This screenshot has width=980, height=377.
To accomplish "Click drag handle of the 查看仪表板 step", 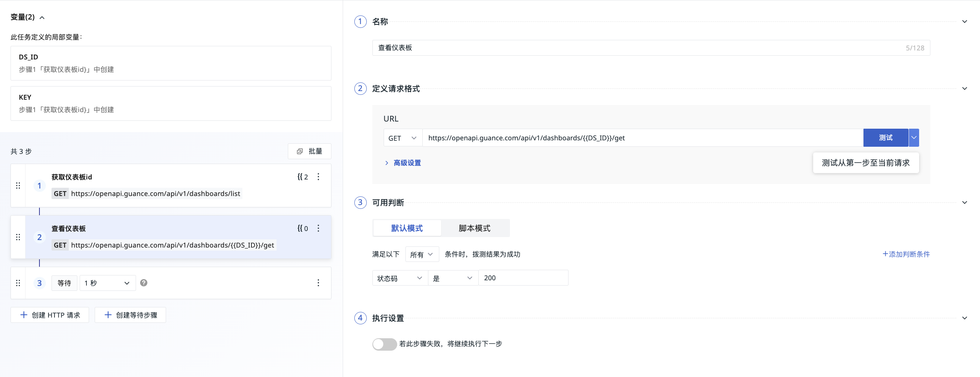I will click(18, 237).
